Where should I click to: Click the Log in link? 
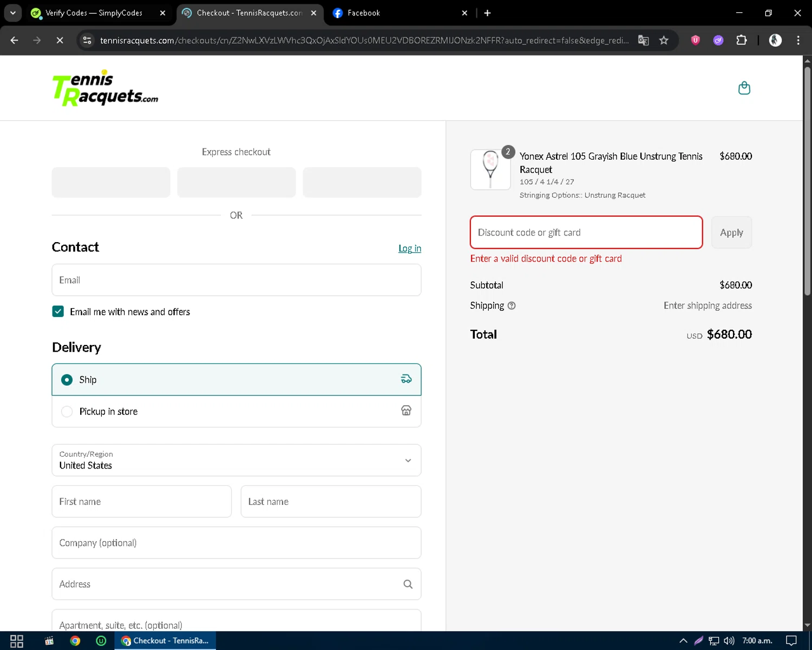coord(410,248)
